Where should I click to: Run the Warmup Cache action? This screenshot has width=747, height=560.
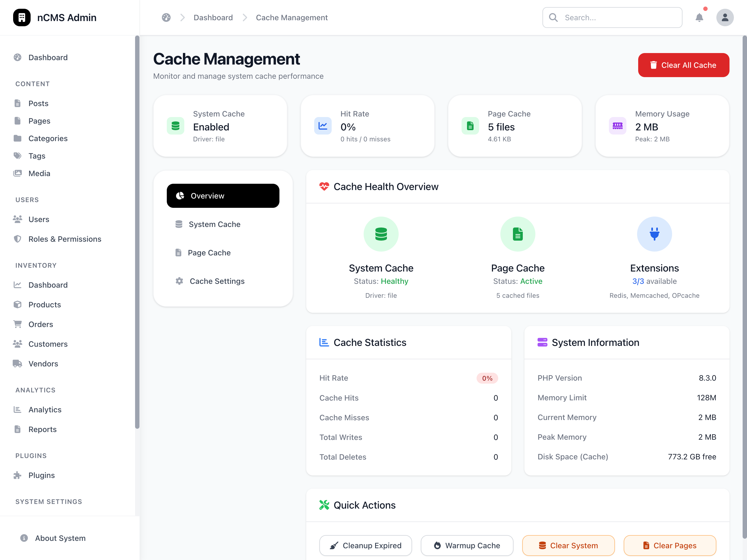click(x=467, y=545)
